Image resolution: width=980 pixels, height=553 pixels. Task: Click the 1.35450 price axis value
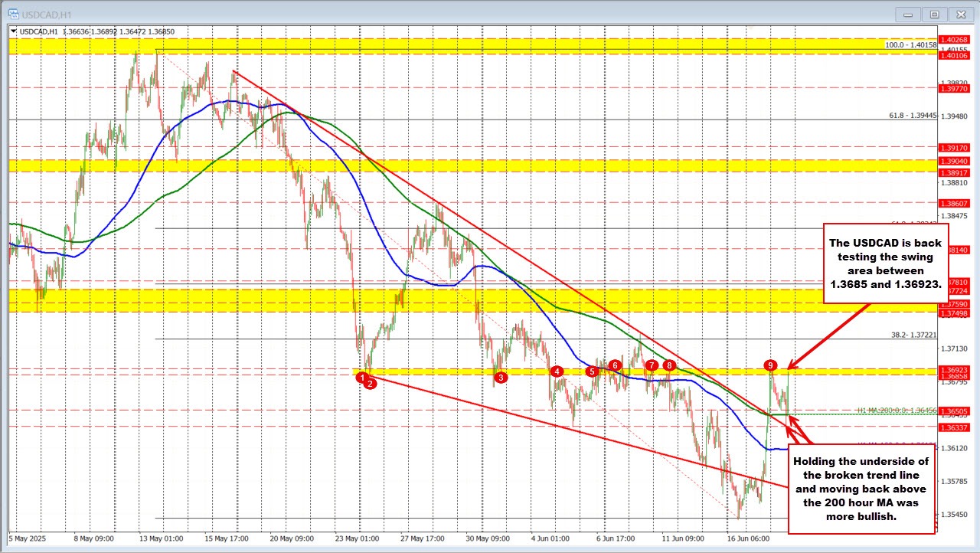click(954, 515)
